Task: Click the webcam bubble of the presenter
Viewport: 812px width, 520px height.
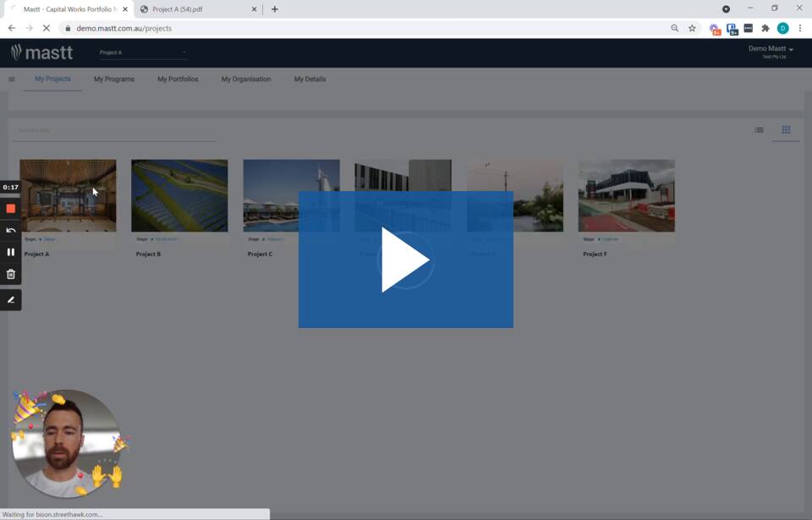Action: click(66, 444)
